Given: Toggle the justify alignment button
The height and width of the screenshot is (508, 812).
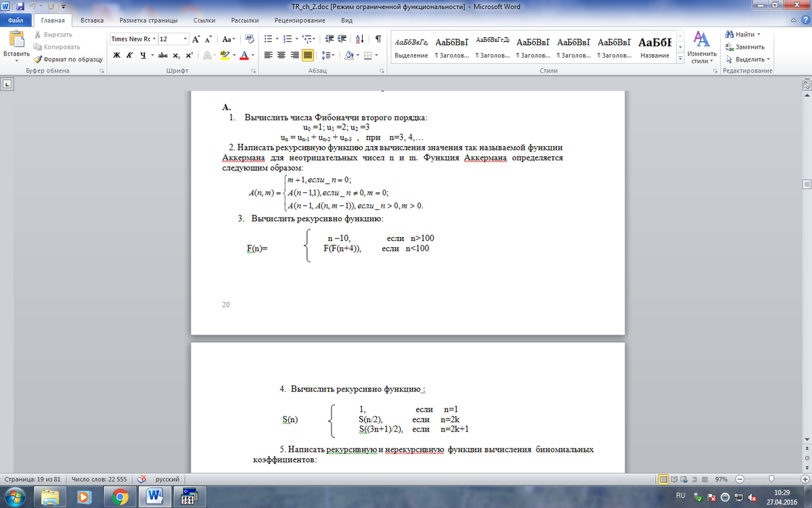Looking at the screenshot, I should [x=307, y=56].
